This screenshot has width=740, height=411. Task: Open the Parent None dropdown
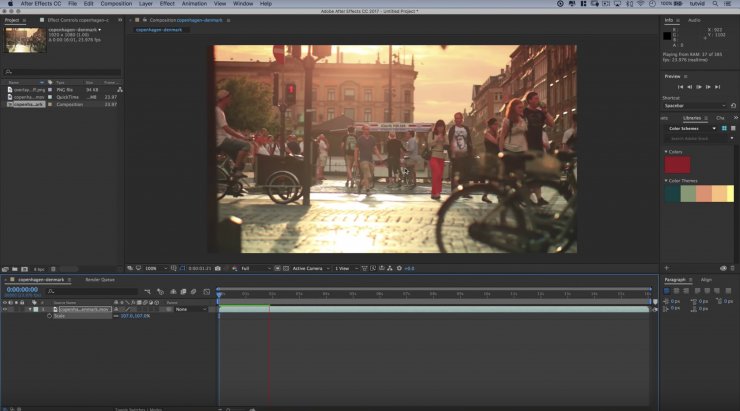(x=191, y=310)
